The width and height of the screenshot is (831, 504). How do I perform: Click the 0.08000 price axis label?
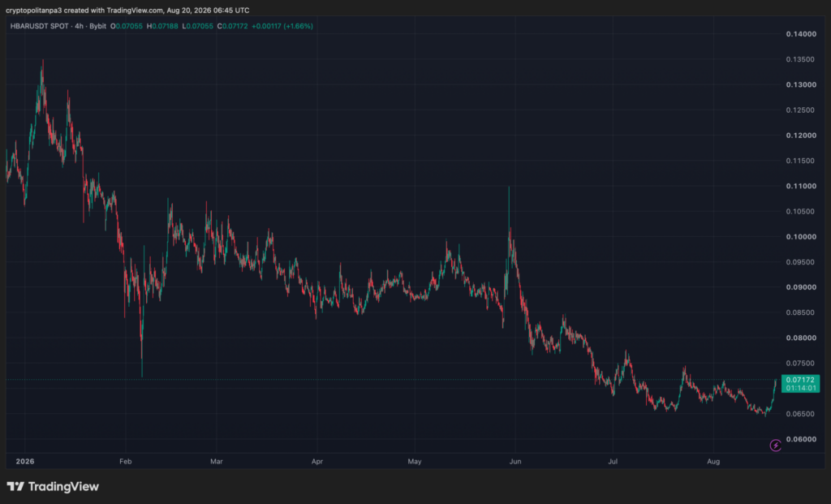pyautogui.click(x=801, y=338)
